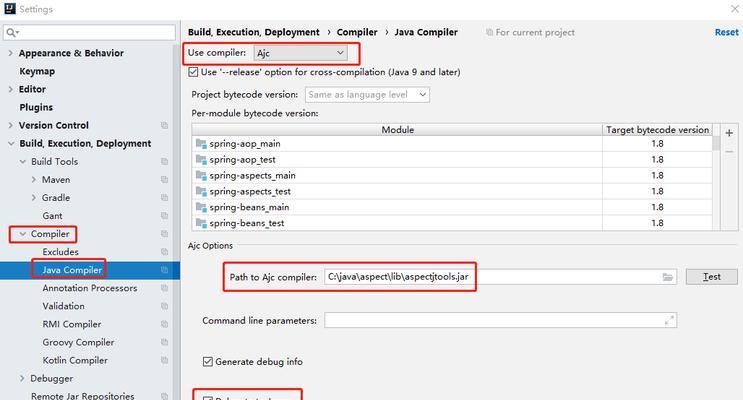743x400 pixels.
Task: Expand Appearance & Behavior section
Action: (10, 53)
